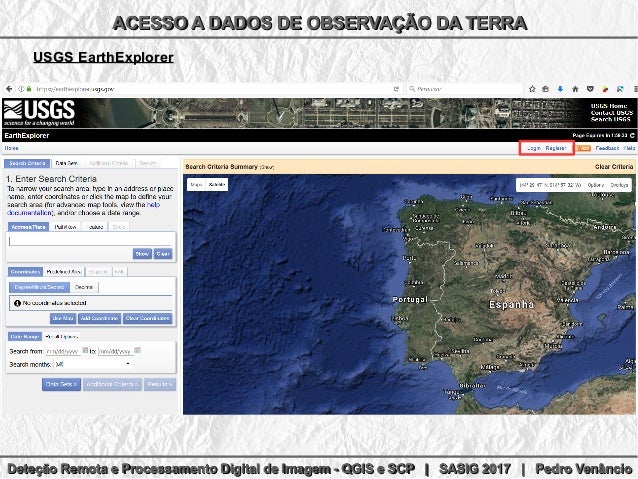Click the Register link
Screen dimensions: 638x479
click(x=556, y=148)
